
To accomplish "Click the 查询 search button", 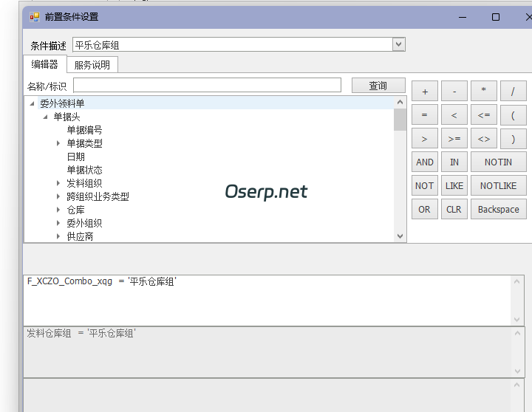I will (x=378, y=86).
